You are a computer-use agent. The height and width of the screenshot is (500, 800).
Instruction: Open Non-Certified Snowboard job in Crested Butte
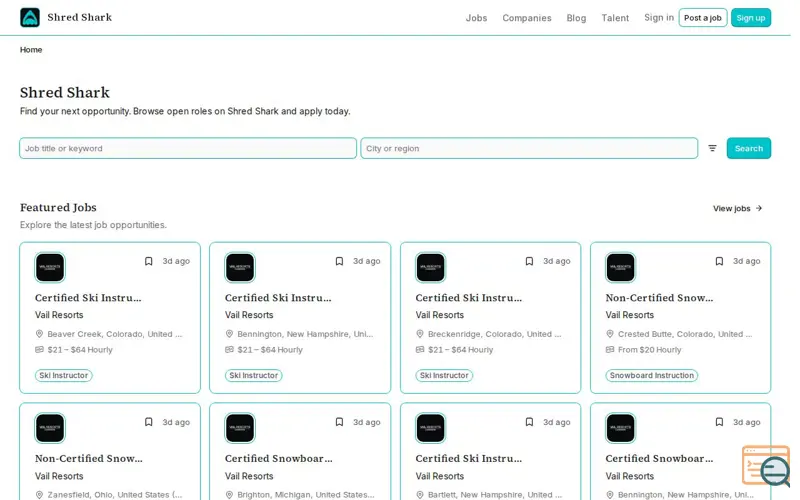659,297
